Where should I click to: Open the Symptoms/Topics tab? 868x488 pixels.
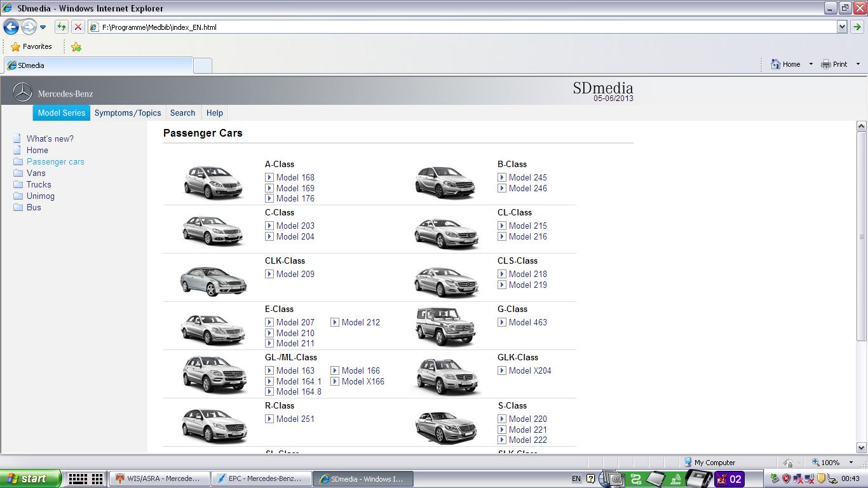[128, 113]
